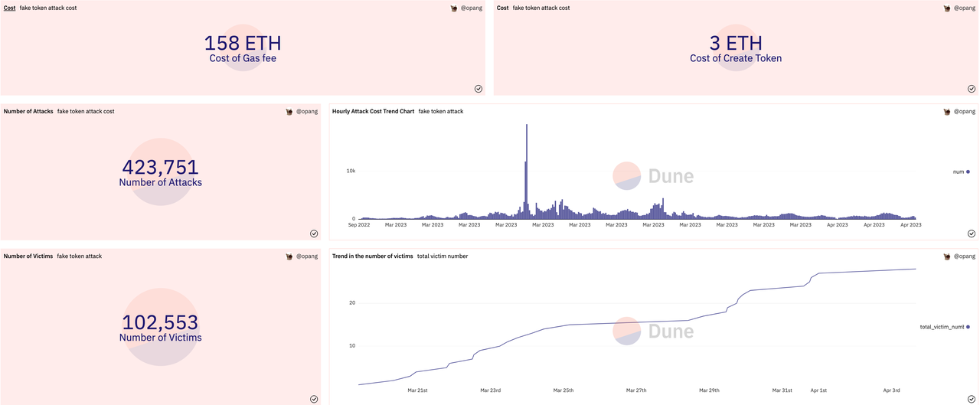The height and width of the screenshot is (405, 980).
Task: Toggle the total_victim_numt series legend entry
Action: click(945, 327)
